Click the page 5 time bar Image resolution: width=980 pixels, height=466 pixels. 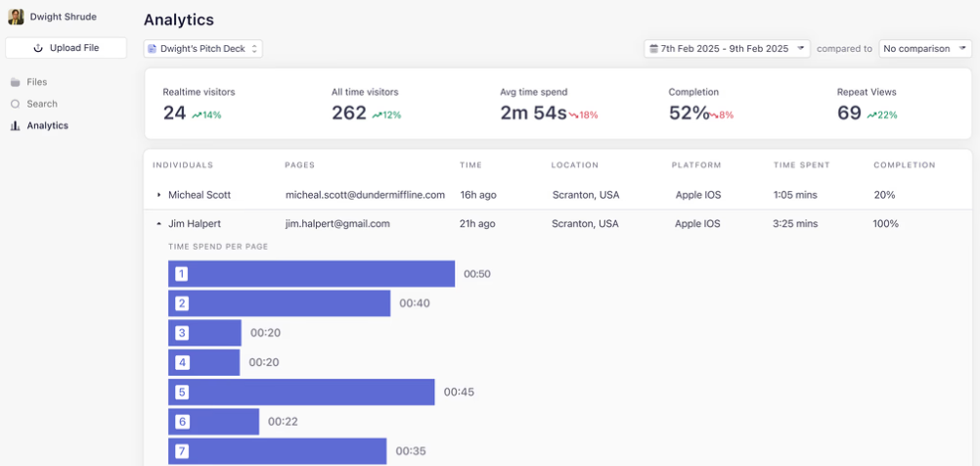tap(301, 393)
